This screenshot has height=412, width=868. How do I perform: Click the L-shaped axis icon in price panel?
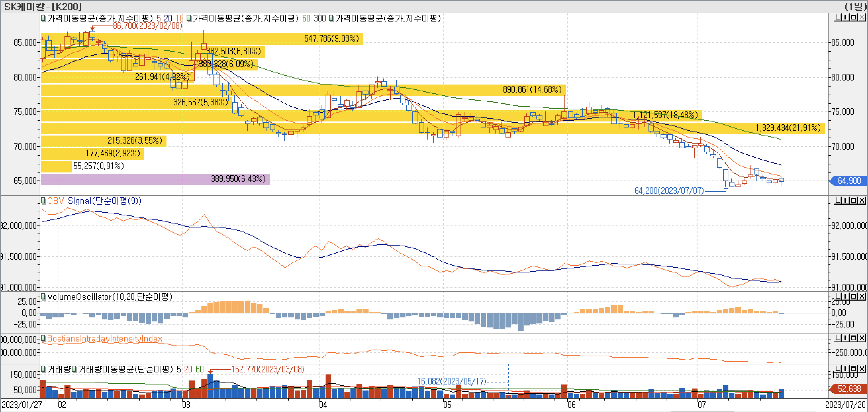point(838,17)
